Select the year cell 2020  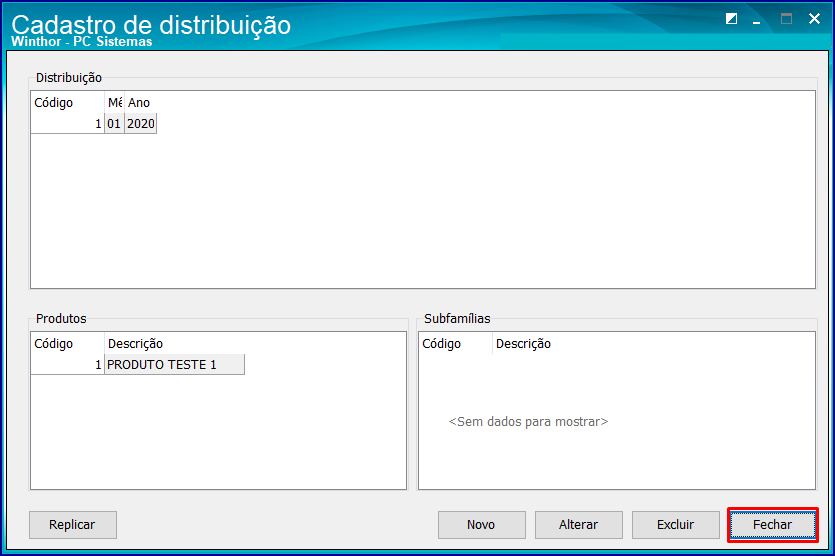[141, 124]
